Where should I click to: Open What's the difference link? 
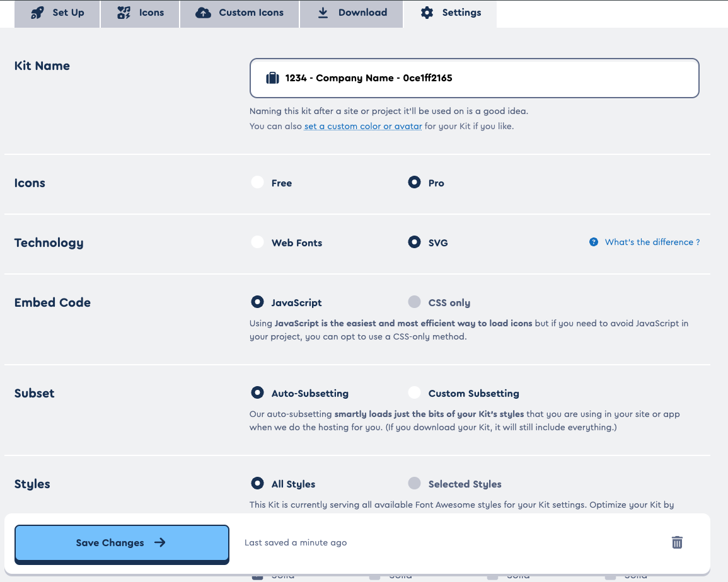coord(652,242)
